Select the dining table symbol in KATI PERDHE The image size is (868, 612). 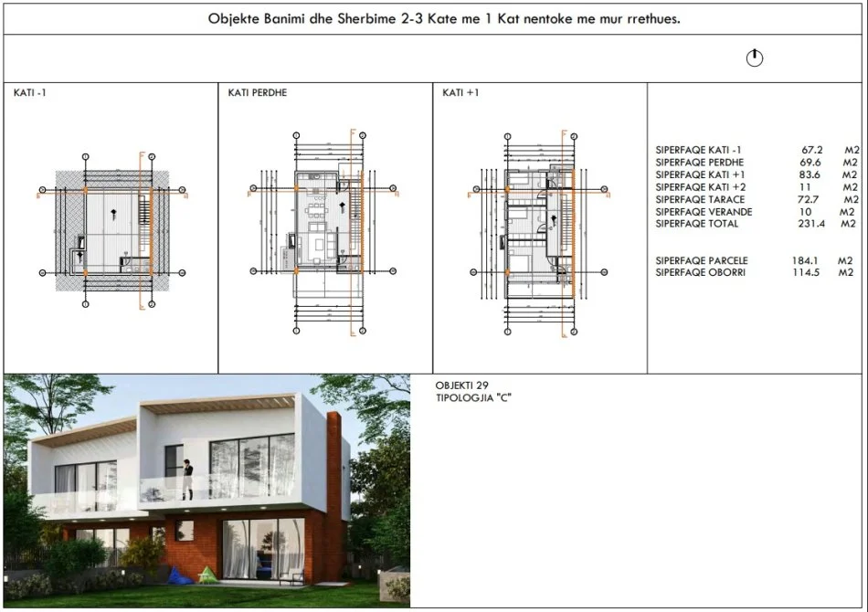[x=316, y=211]
